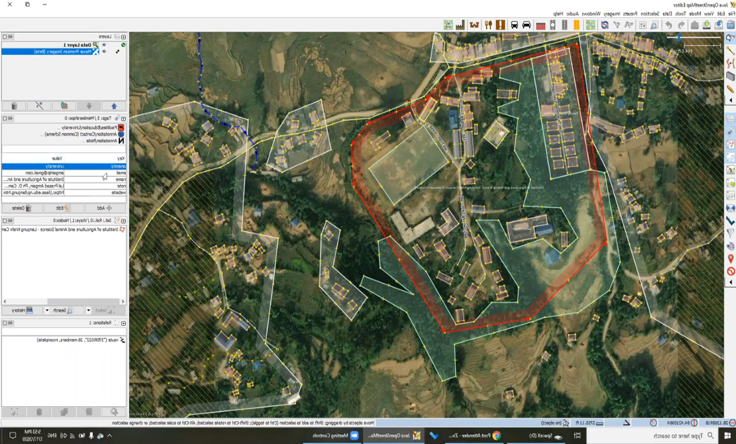Open the notification center icon in taskbar
Image resolution: width=736 pixels, height=444 pixels.
[13, 436]
